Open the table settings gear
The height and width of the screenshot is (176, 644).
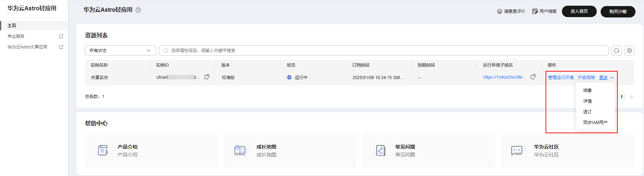[x=629, y=51]
